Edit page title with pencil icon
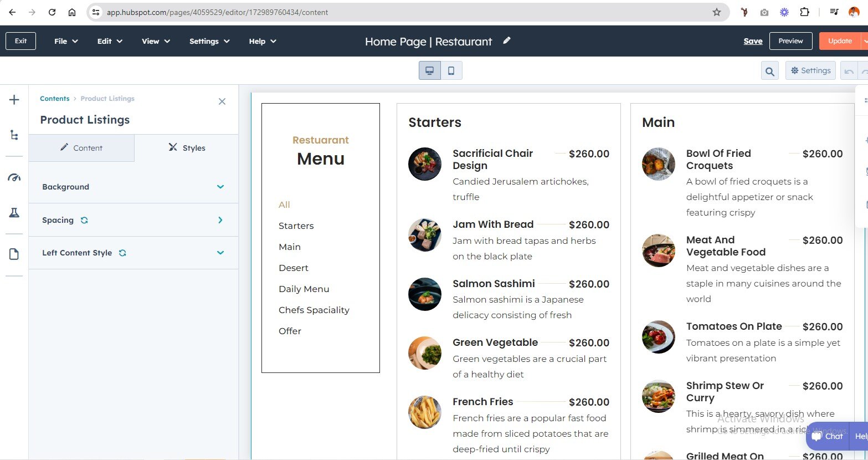 pyautogui.click(x=506, y=40)
